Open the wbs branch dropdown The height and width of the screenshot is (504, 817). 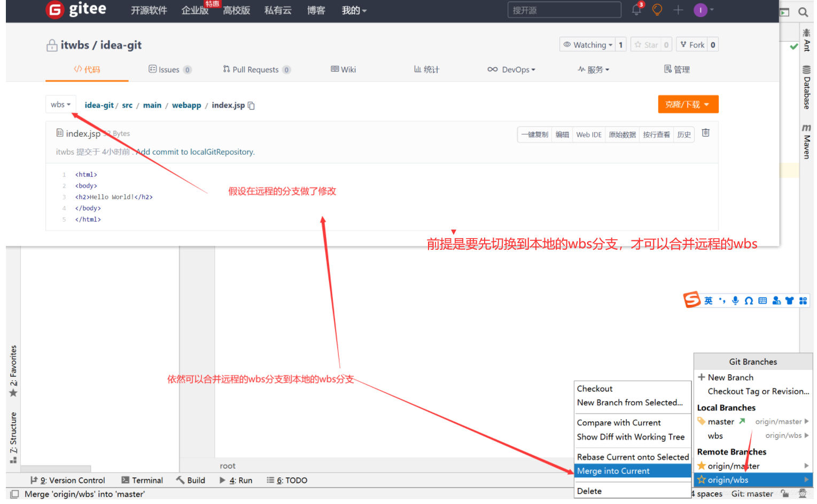(60, 105)
